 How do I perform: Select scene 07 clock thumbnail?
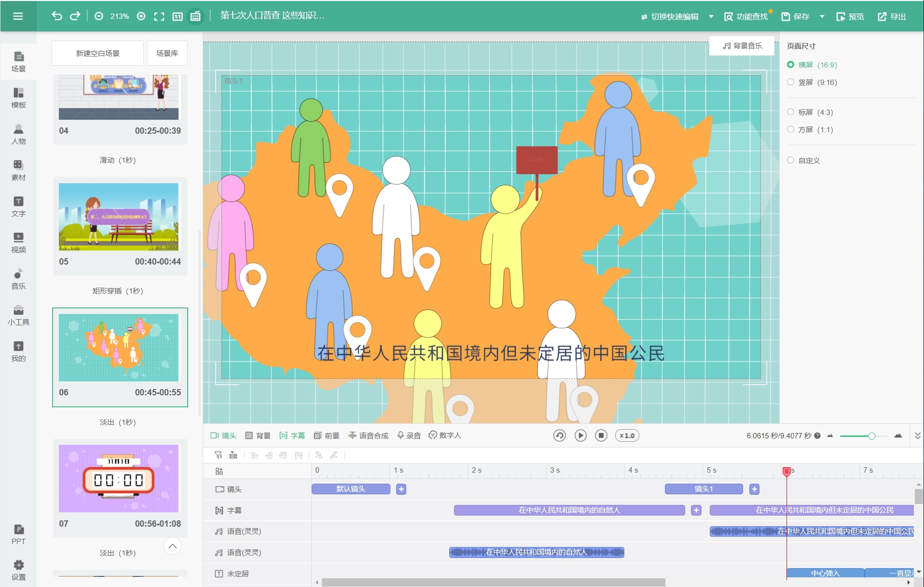coord(119,478)
